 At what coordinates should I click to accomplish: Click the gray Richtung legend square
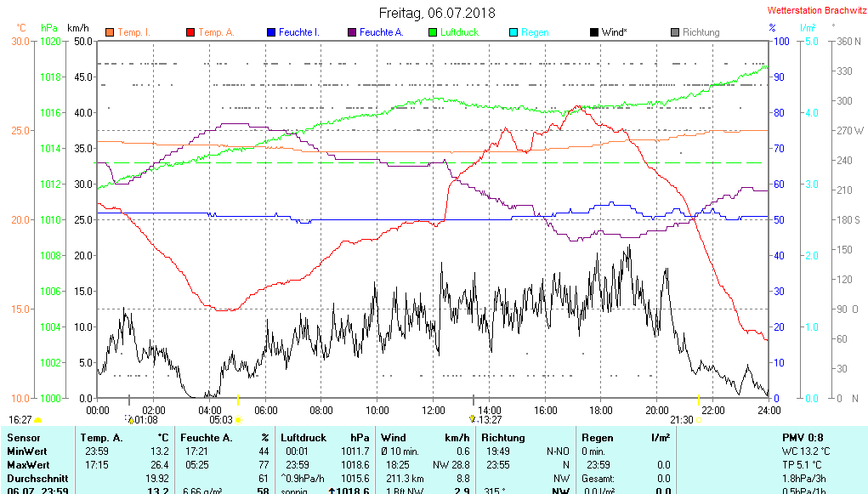(675, 32)
